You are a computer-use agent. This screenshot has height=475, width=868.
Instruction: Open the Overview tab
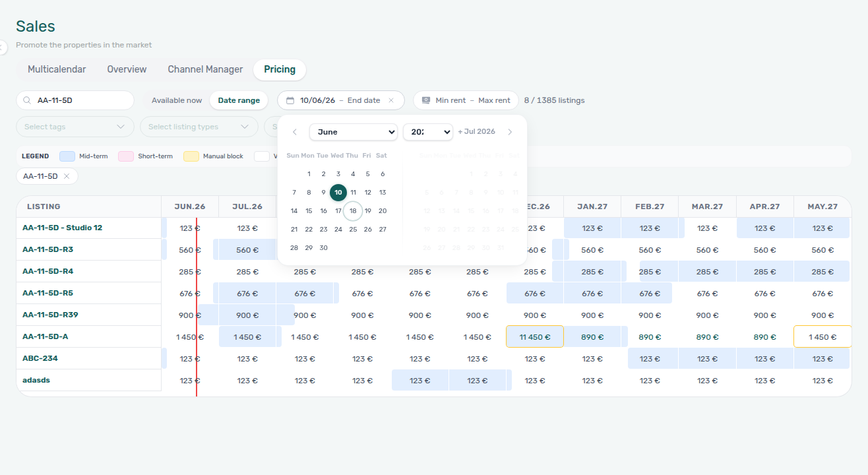click(127, 69)
